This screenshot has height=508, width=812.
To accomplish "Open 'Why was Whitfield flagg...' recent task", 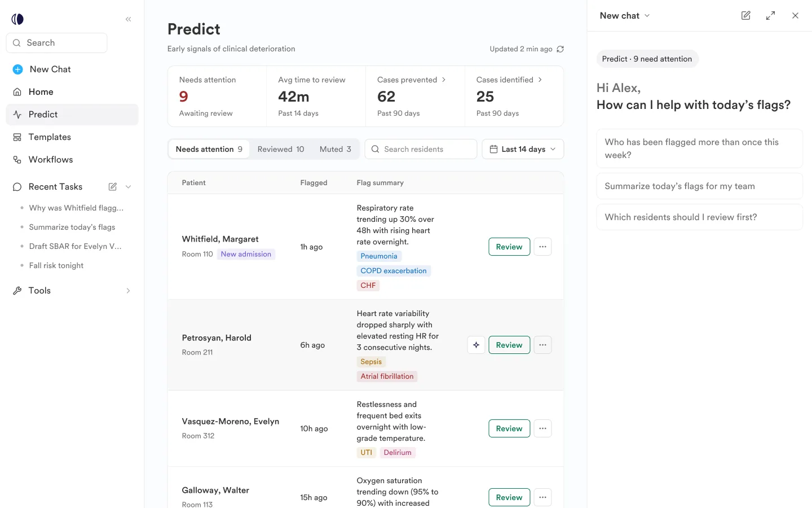I will (76, 208).
